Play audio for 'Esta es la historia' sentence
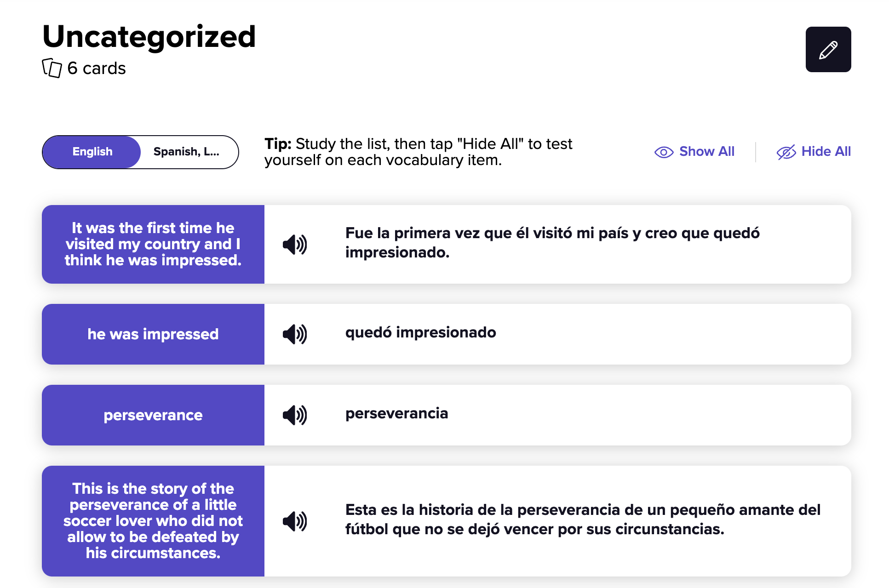The height and width of the screenshot is (588, 889). coord(294,521)
